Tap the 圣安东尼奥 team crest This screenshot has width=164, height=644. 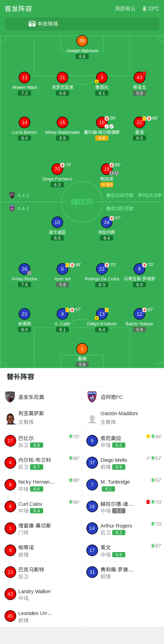(x=10, y=397)
